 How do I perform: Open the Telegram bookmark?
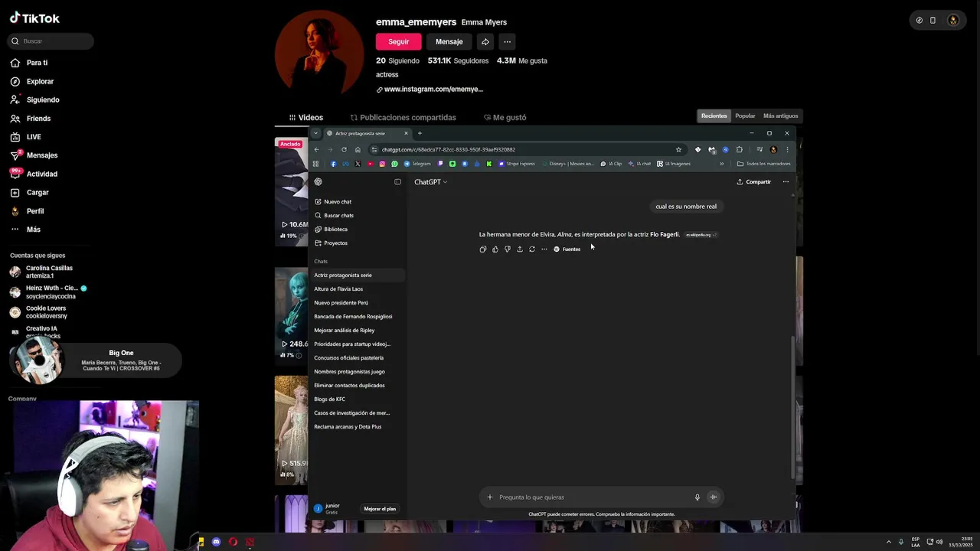(418, 164)
